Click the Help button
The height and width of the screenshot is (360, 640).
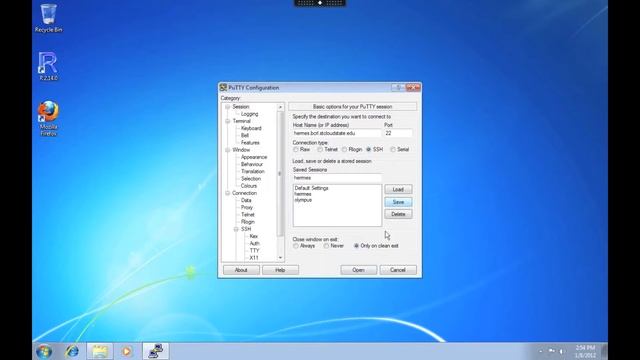tap(280, 270)
